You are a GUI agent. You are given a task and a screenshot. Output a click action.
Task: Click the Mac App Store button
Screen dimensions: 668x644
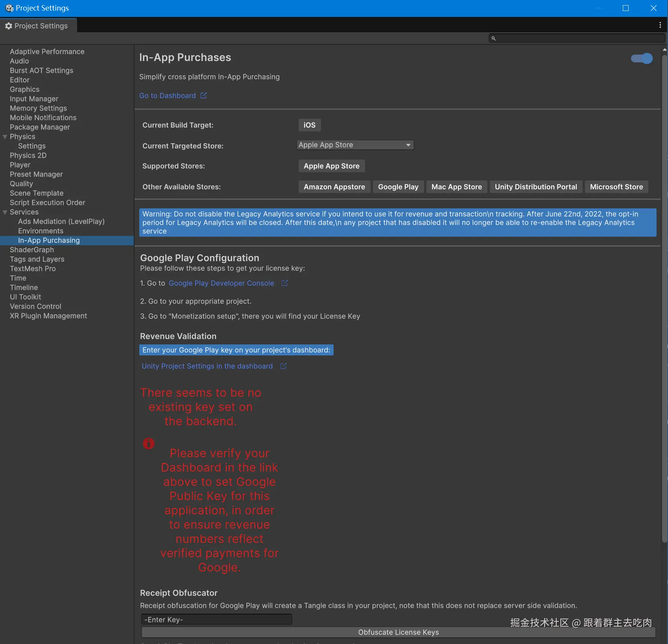pyautogui.click(x=457, y=187)
